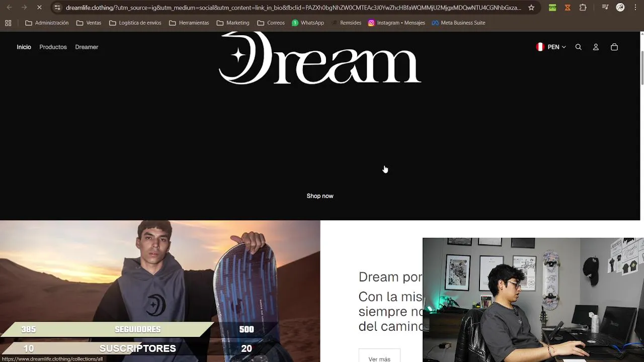Go to the Inicio menu item
The width and height of the screenshot is (644, 362).
tap(24, 47)
